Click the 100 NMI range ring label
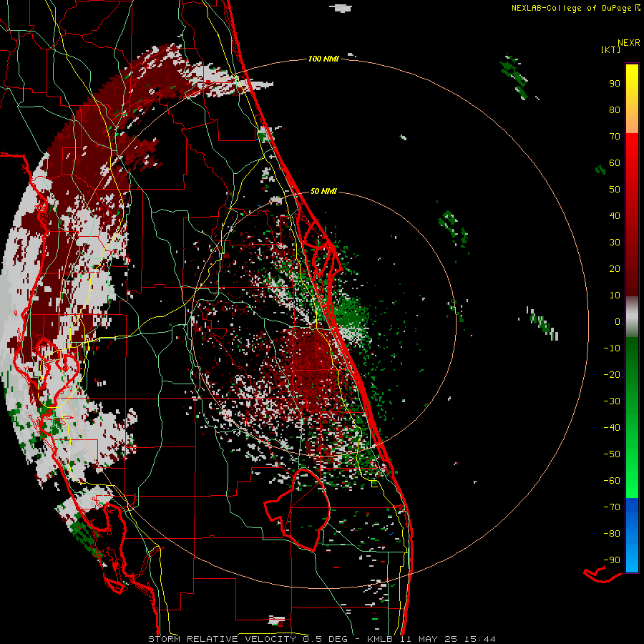The height and width of the screenshot is (644, 644). click(x=323, y=59)
